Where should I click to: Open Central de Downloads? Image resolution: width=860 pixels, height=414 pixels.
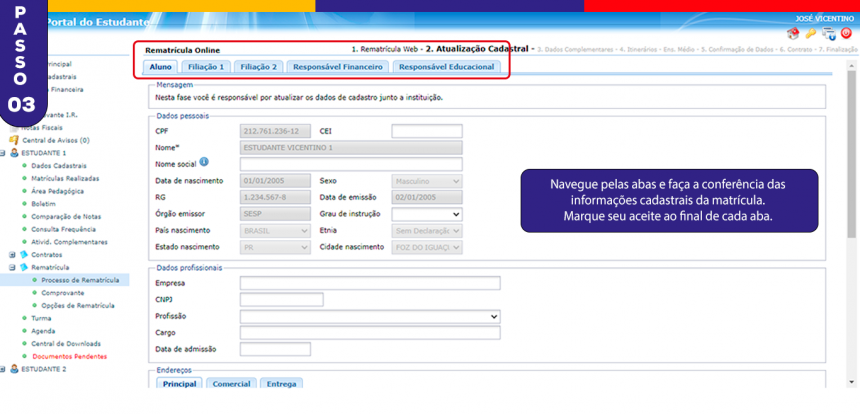66,344
